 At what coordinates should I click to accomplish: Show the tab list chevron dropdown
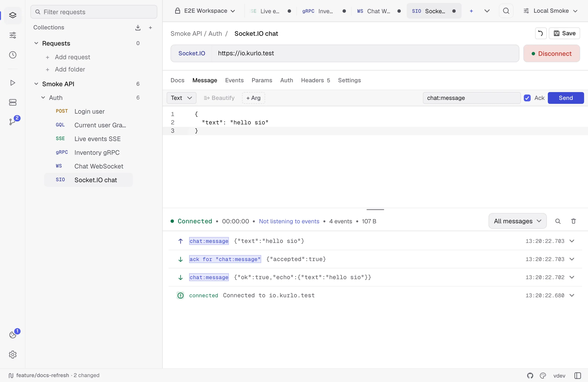[487, 11]
